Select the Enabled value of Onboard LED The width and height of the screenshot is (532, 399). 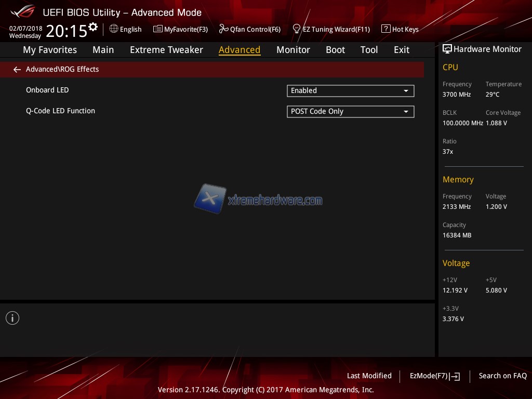(x=343, y=91)
